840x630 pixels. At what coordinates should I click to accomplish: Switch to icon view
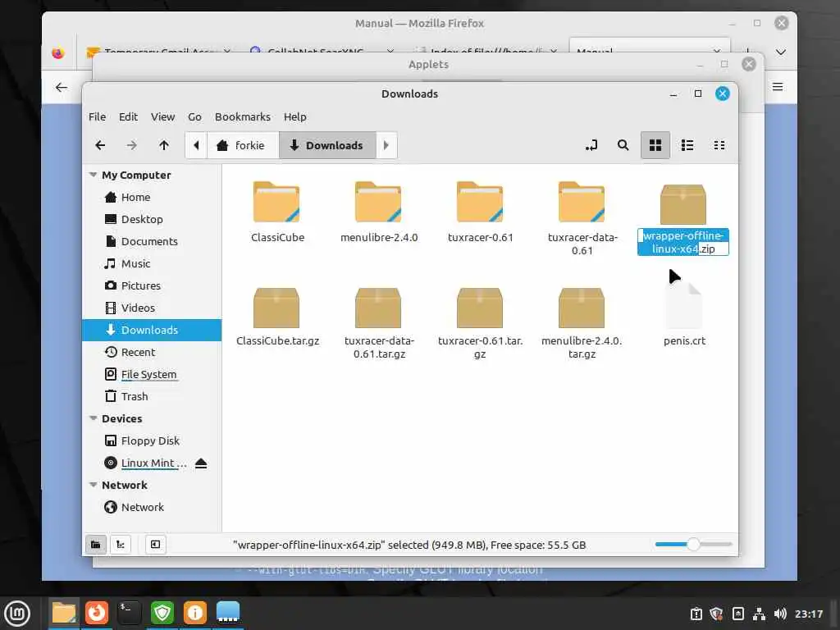655,145
